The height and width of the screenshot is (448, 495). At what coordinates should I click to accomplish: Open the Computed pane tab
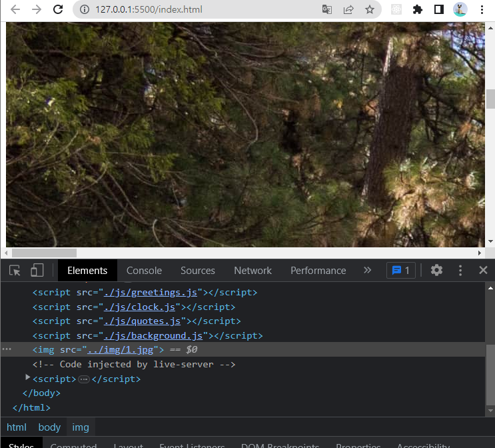(73, 445)
